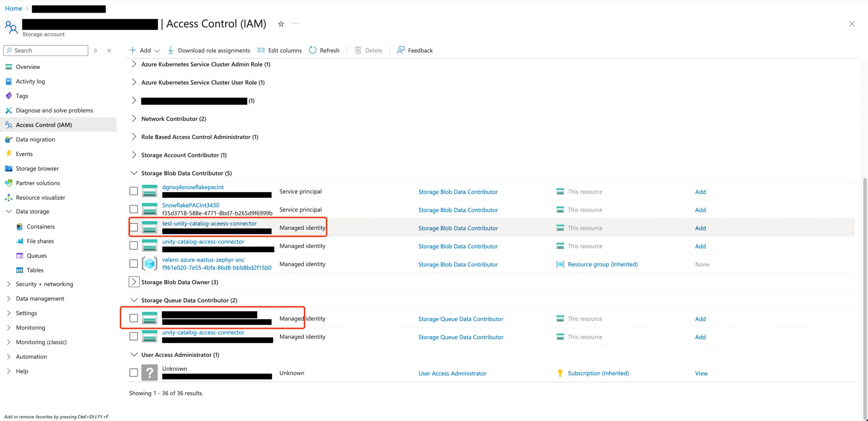Expand Azure Kubernetes Service Cluster Admin Role

[134, 64]
